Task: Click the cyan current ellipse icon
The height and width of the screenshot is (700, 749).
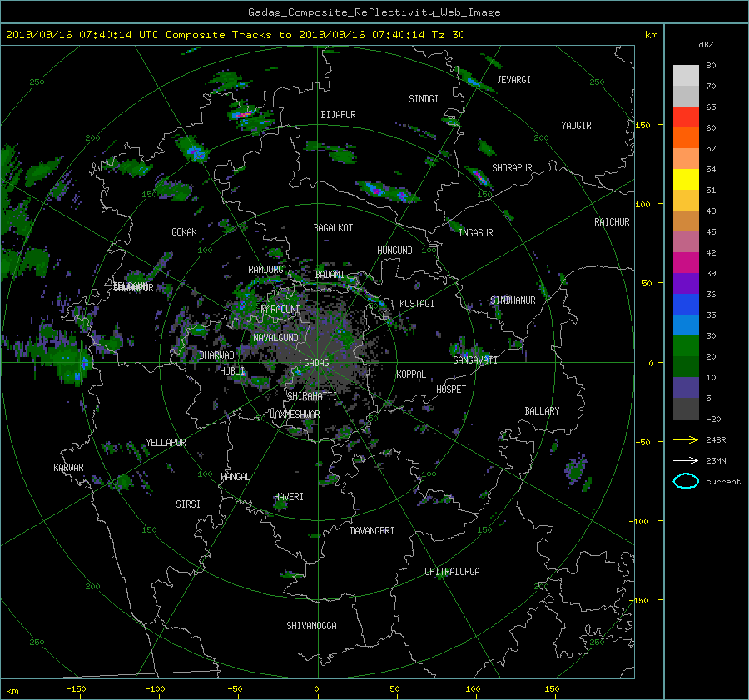Action: tap(686, 481)
